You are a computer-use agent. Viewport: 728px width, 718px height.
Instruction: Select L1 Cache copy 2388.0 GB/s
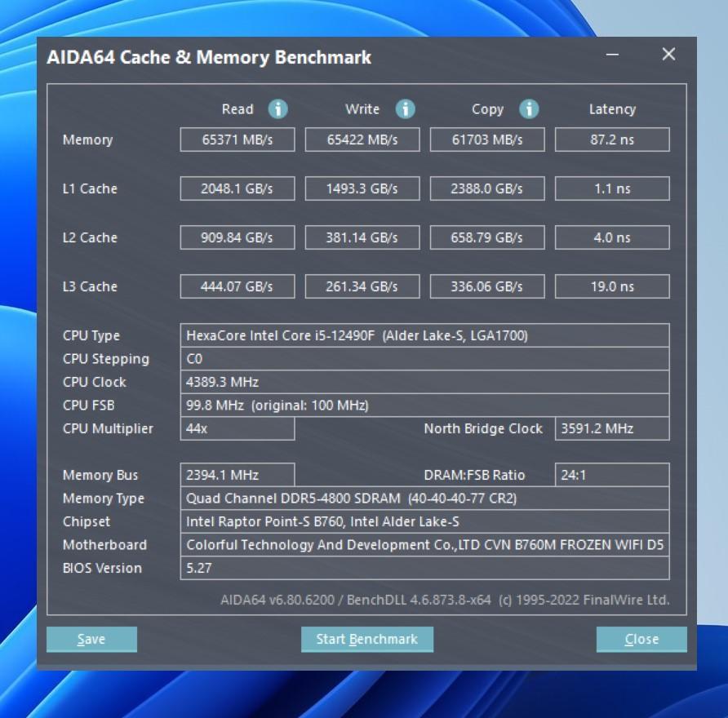tap(487, 188)
